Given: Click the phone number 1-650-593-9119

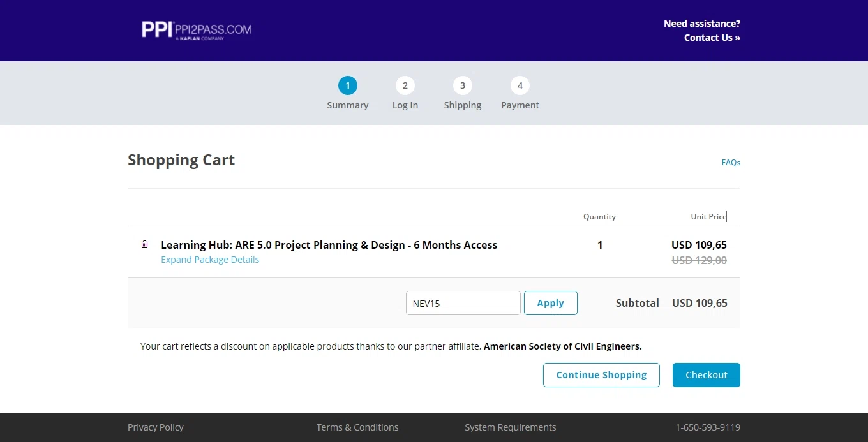Looking at the screenshot, I should [x=708, y=427].
